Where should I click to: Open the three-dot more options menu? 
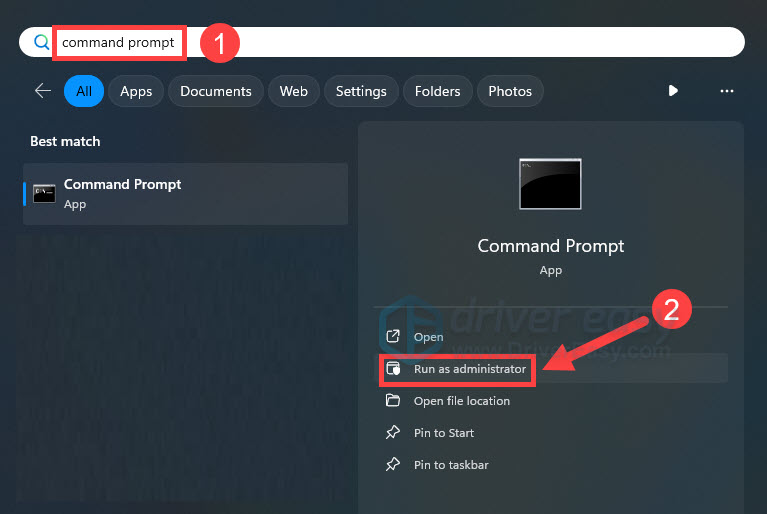(727, 91)
